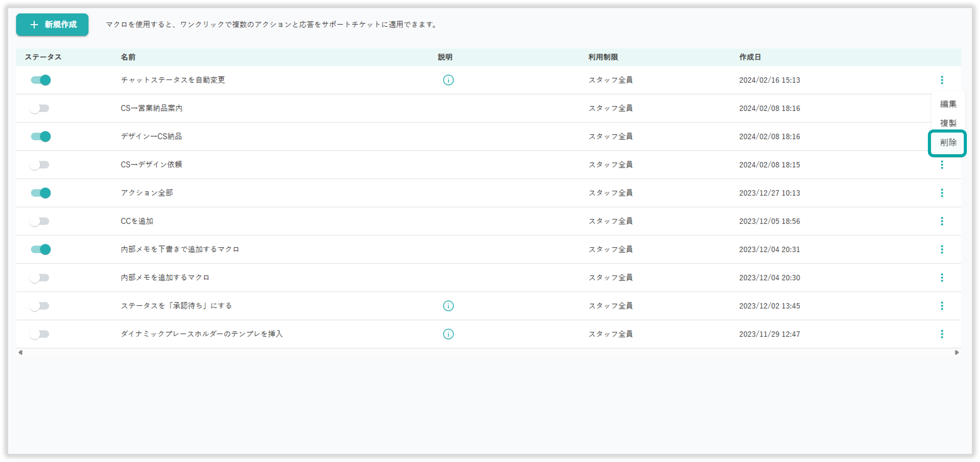Enable the CS→営業納品案内 macro toggle
This screenshot has height=462, width=980.
click(40, 108)
